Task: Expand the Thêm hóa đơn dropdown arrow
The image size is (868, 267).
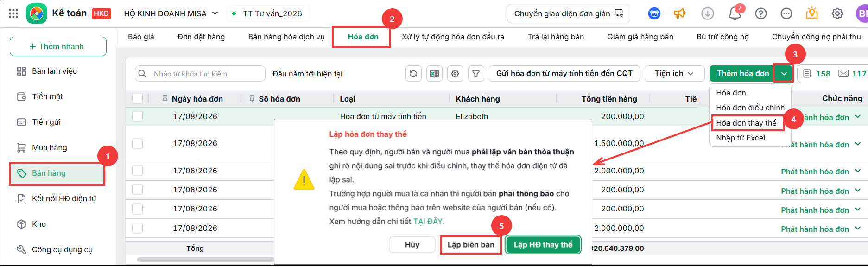Action: point(784,74)
